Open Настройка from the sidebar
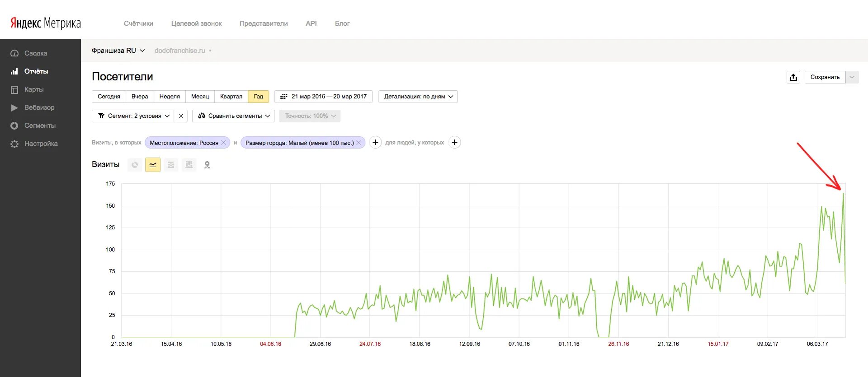This screenshot has width=868, height=377. coord(41,144)
